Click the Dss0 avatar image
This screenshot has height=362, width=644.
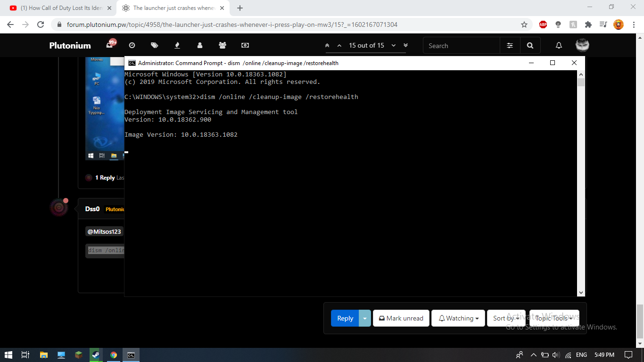point(59,207)
